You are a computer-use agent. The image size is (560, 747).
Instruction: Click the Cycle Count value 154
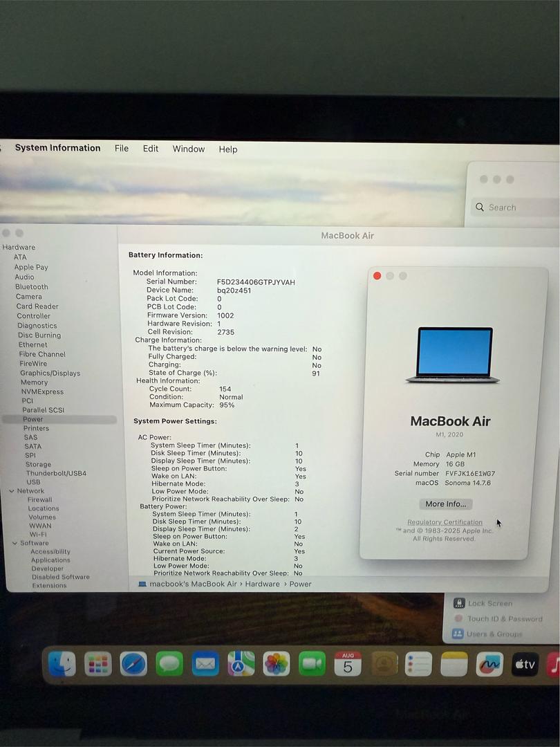[x=225, y=389]
